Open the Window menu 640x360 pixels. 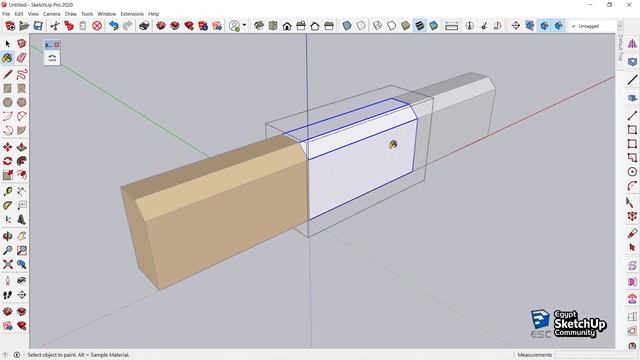click(107, 14)
